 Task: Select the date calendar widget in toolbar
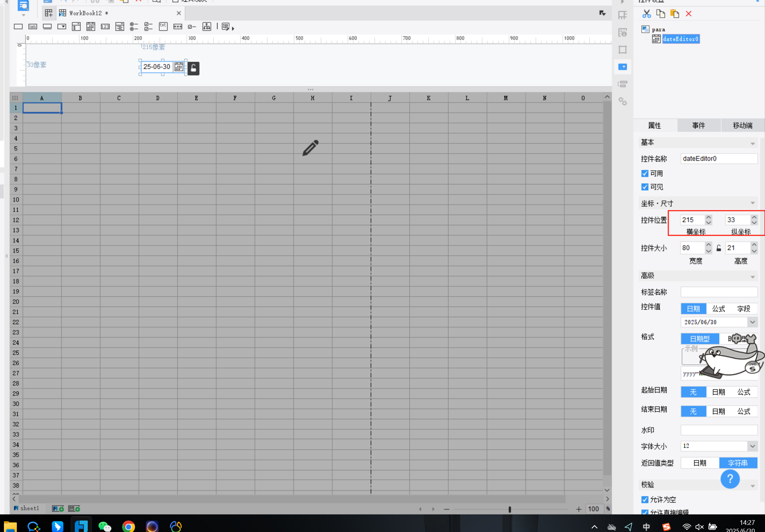(x=91, y=27)
